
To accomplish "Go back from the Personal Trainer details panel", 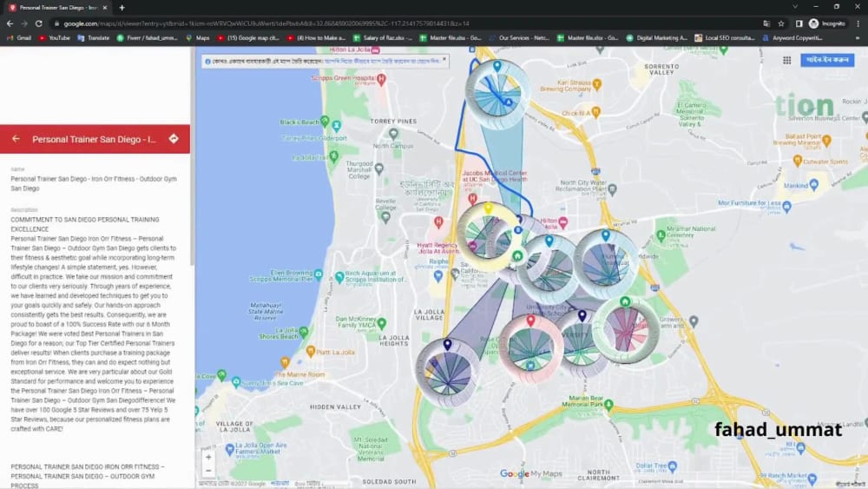I will tap(16, 139).
